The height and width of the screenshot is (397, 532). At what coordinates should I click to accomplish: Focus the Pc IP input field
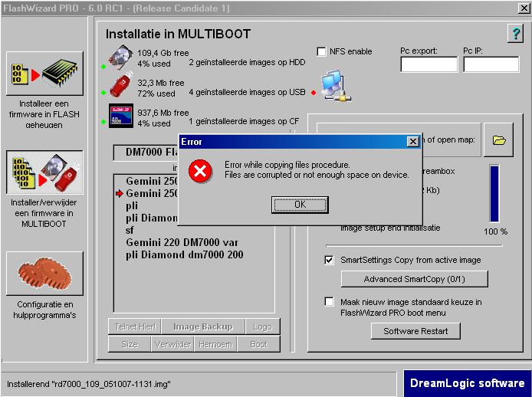[491, 64]
